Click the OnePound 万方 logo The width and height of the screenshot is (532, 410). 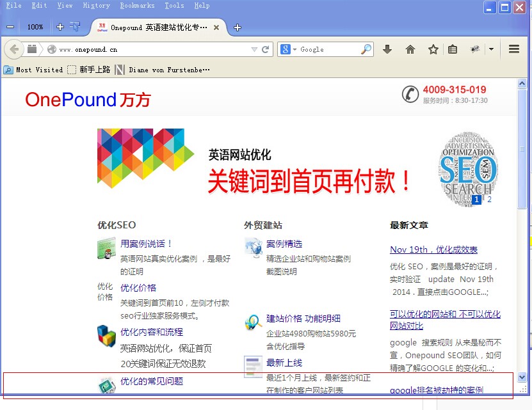pyautogui.click(x=88, y=100)
